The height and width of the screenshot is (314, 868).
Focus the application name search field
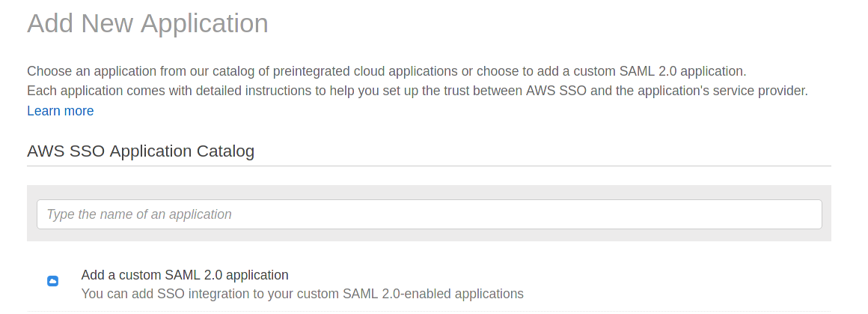(429, 214)
